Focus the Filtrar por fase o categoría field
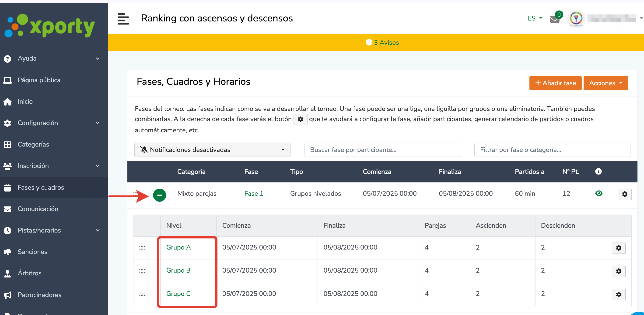The width and height of the screenshot is (644, 315). click(552, 150)
